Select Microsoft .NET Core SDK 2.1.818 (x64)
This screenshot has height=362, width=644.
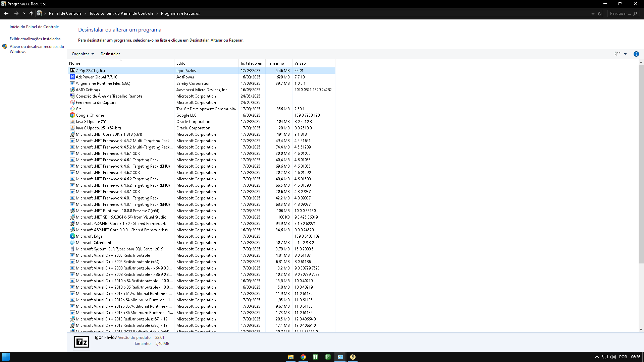click(202, 134)
